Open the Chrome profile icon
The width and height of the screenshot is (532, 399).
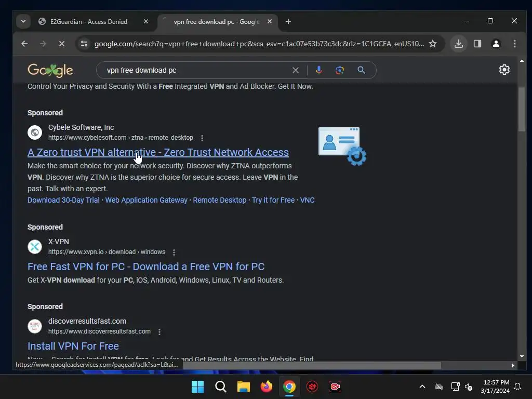coord(496,44)
